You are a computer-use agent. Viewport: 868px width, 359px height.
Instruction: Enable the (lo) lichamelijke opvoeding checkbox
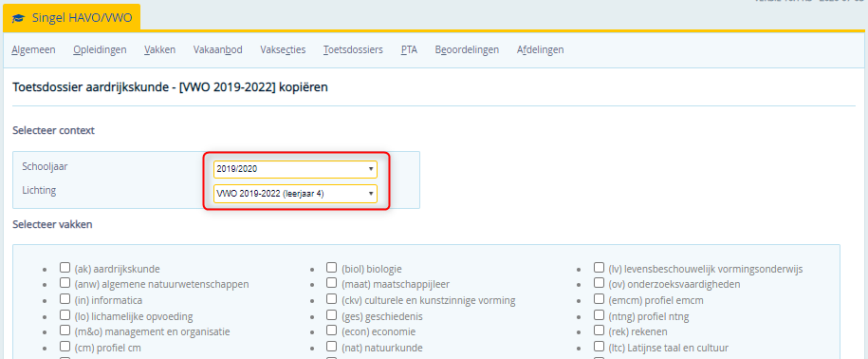click(65, 315)
